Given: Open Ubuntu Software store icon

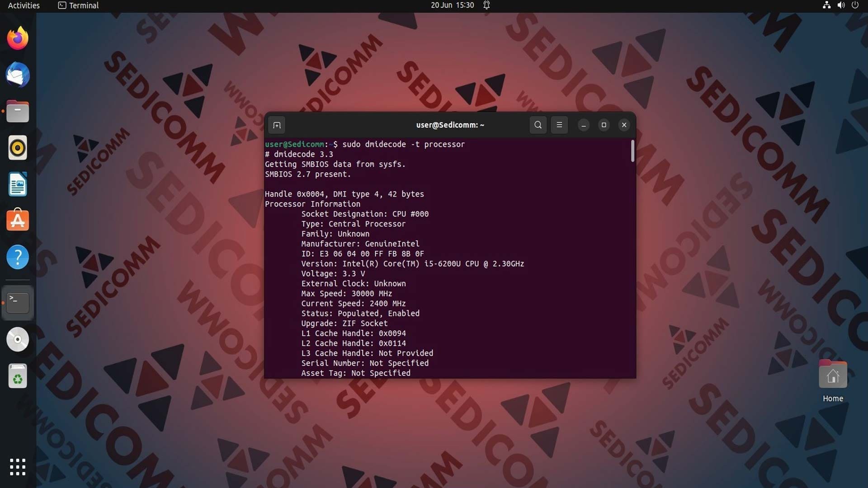Looking at the screenshot, I should (18, 221).
